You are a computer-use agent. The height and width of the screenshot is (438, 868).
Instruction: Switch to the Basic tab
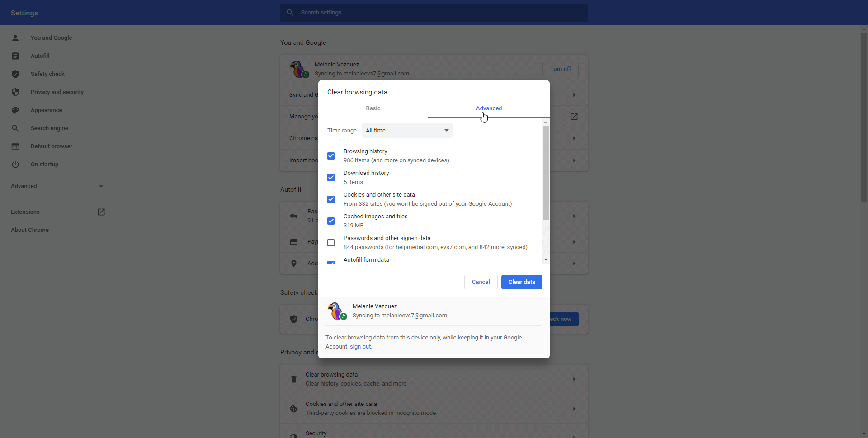point(373,108)
